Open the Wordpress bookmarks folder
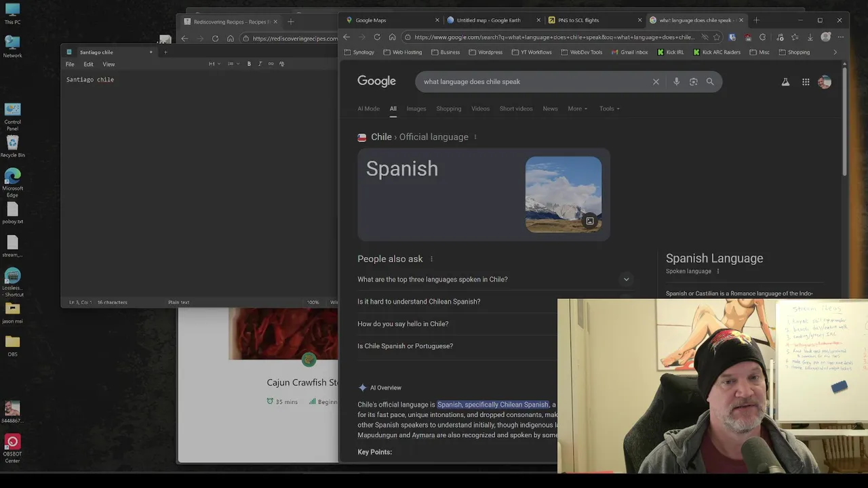 tap(485, 52)
